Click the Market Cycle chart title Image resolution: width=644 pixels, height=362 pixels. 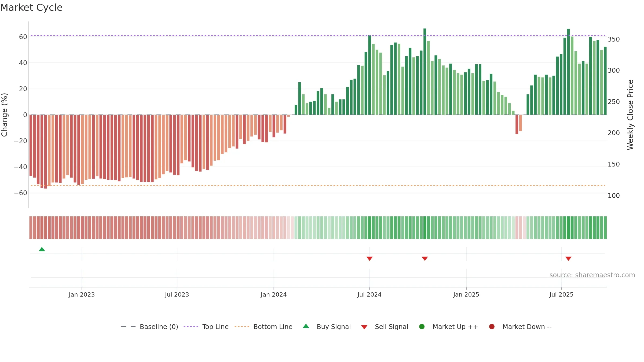click(x=31, y=8)
